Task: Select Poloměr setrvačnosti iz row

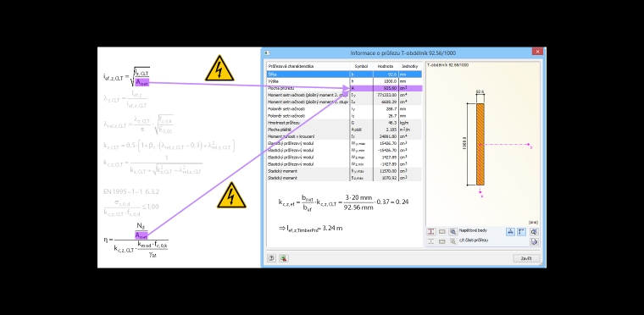Action: [344, 116]
